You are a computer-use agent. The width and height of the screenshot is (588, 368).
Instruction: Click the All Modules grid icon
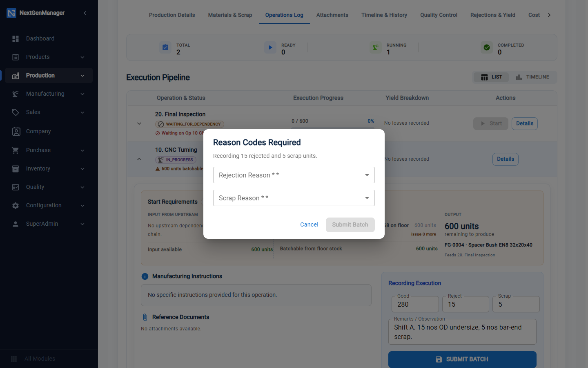tap(14, 359)
